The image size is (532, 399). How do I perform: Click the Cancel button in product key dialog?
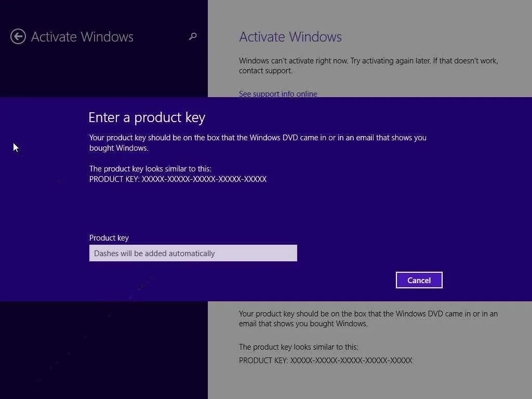tap(419, 280)
